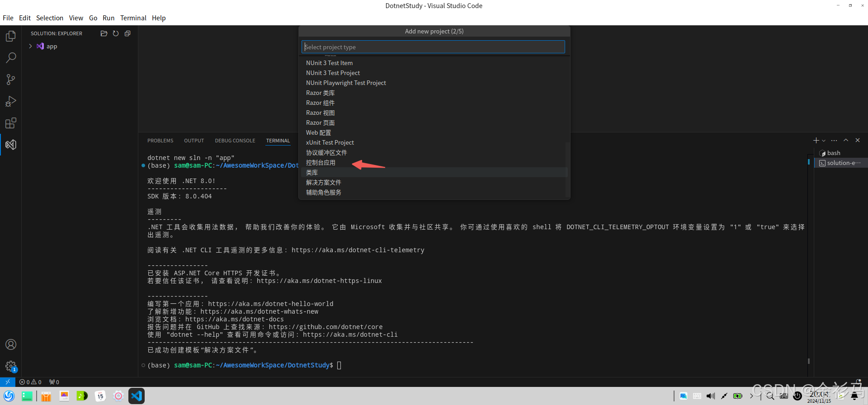
Task: Open terminal panel more actions menu
Action: point(834,141)
